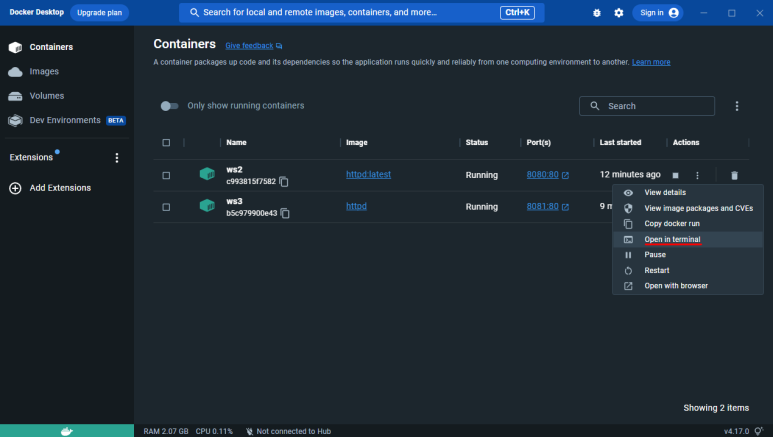
Task: Click the ws3 container cube icon
Action: click(x=207, y=205)
